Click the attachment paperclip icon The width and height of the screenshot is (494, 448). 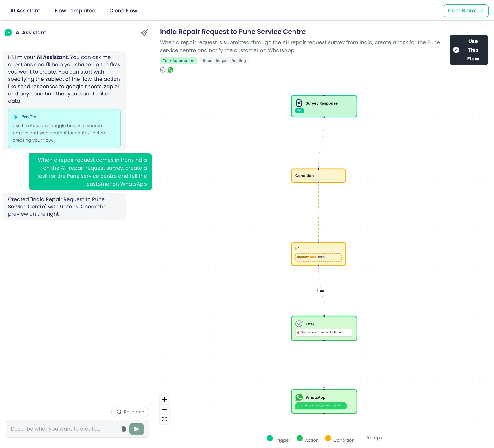pos(124,429)
